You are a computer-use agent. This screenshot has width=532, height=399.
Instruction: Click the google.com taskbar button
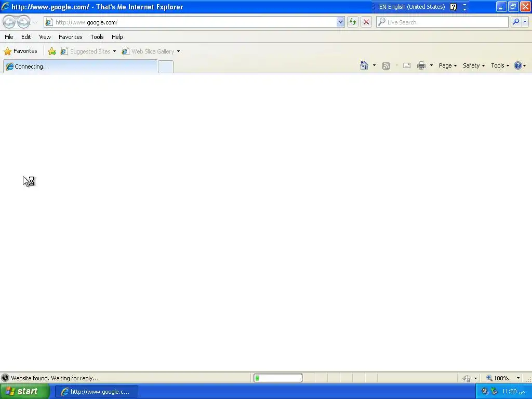[x=97, y=392]
